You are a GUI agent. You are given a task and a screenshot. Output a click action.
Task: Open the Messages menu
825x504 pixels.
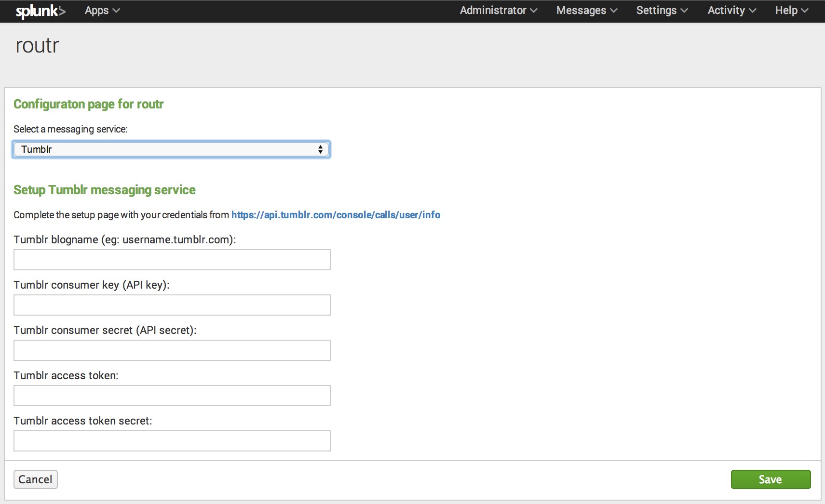[x=587, y=11]
